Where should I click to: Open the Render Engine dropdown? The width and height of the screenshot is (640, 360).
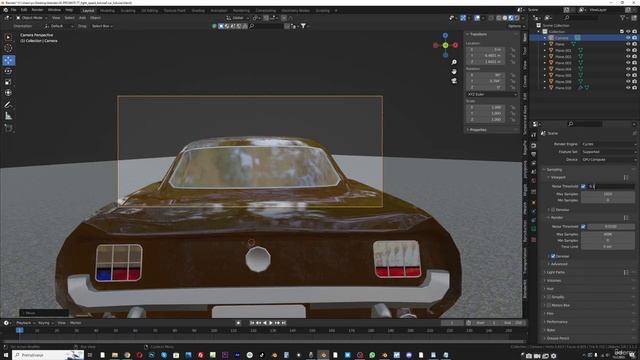coord(609,144)
